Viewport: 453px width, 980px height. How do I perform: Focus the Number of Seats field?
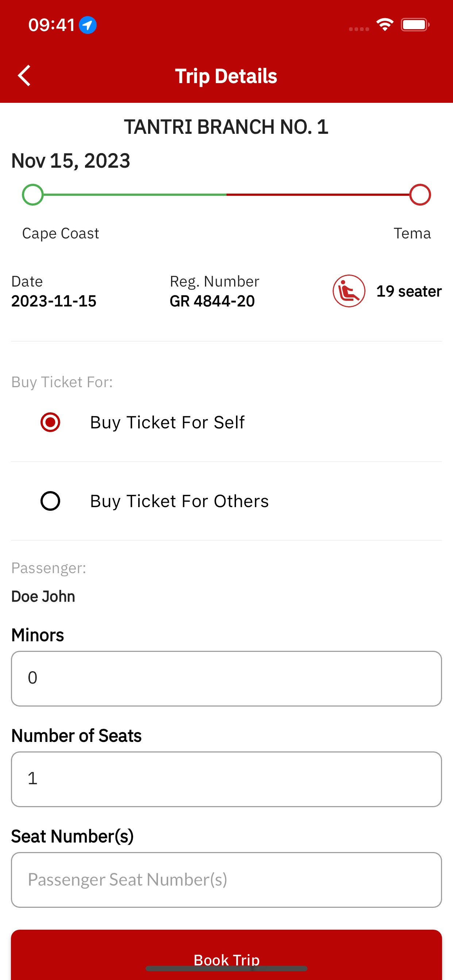pos(226,779)
